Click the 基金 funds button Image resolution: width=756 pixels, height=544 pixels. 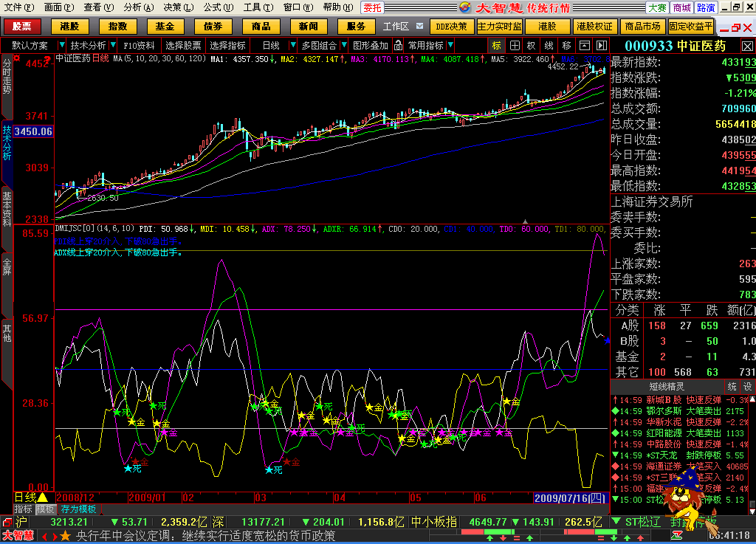coord(165,26)
